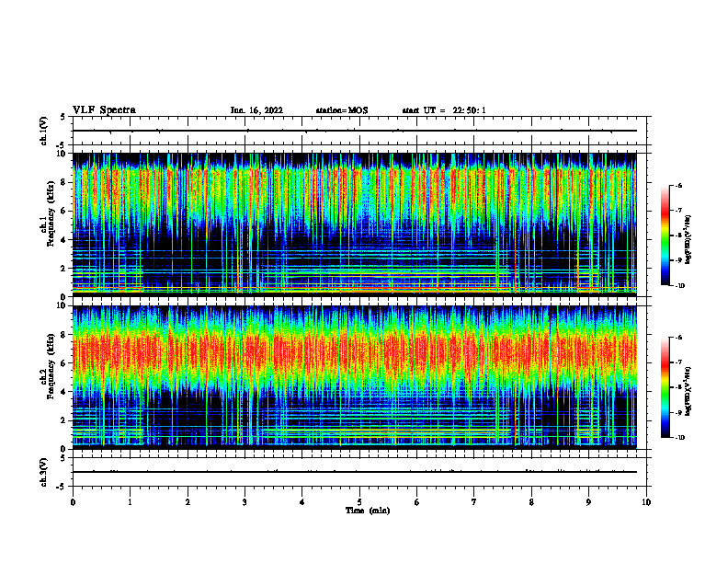The image size is (728, 563).
Task: Select the ch.1 "Frequency (kHz)" axis label
Action: click(51, 212)
